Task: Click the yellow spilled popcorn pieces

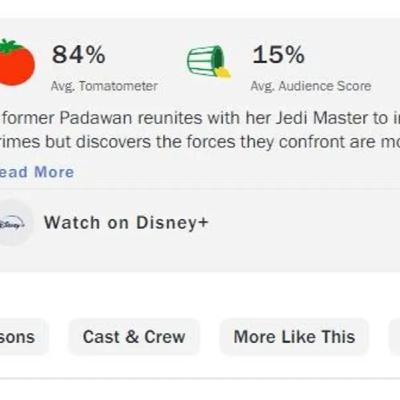Action: click(x=223, y=72)
